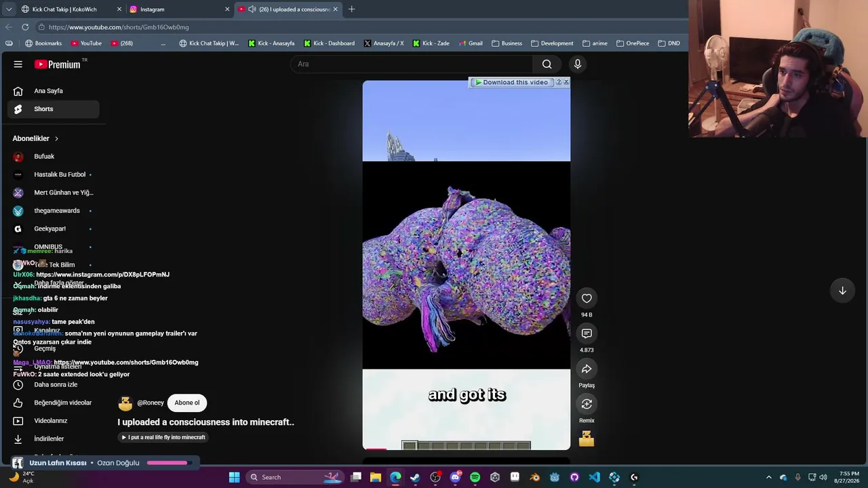Subscribe with the Abone ol button

tap(187, 403)
